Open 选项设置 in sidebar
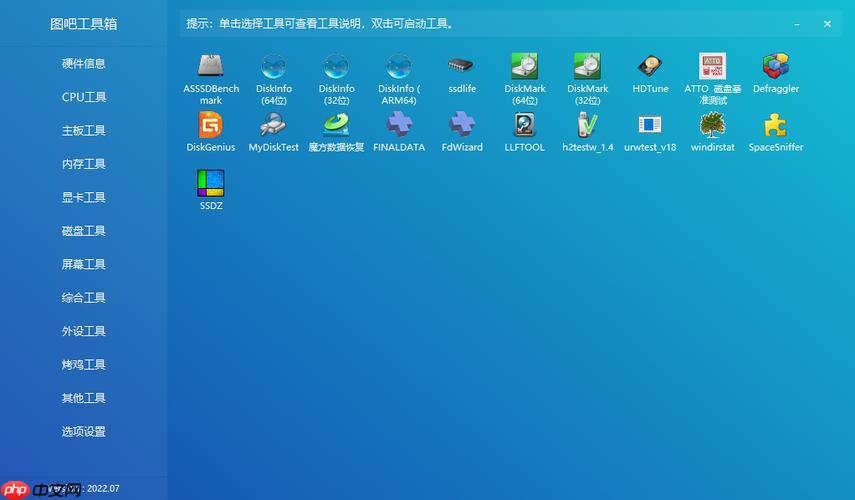855x500 pixels. pos(83,431)
